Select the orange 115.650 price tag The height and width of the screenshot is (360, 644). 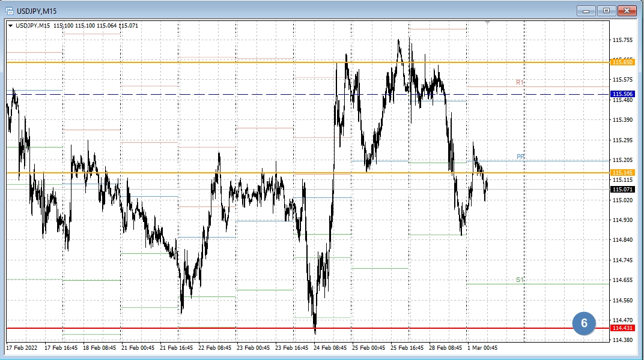click(x=622, y=62)
